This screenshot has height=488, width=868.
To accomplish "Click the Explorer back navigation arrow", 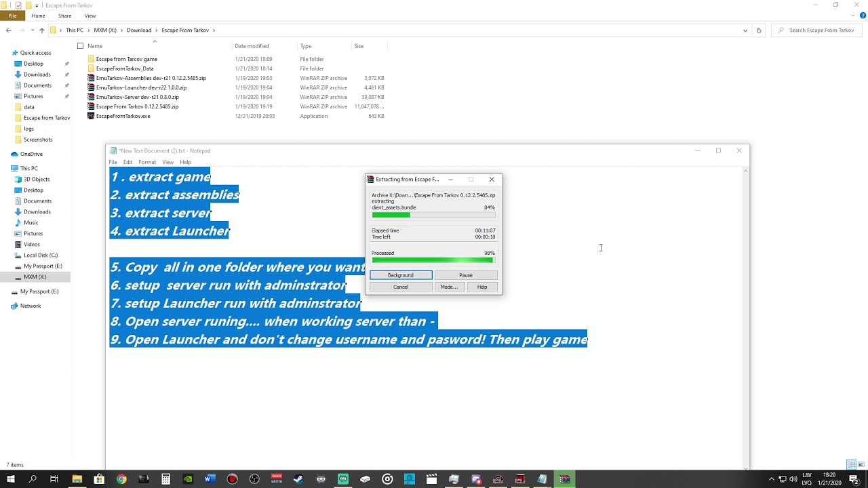I will (x=8, y=30).
